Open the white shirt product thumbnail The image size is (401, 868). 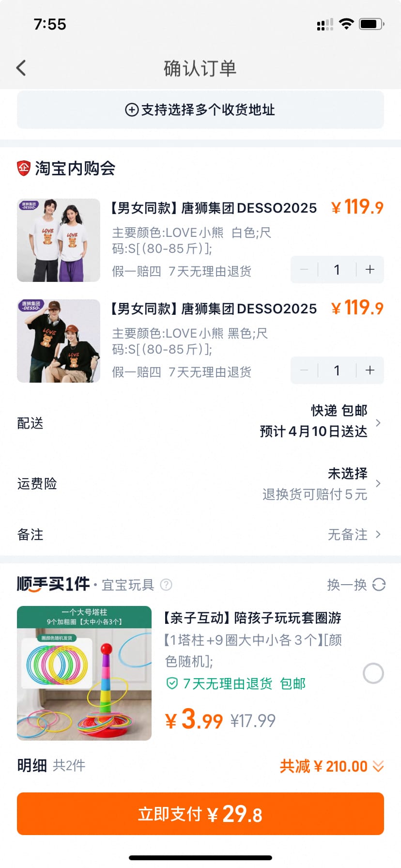pyautogui.click(x=59, y=240)
